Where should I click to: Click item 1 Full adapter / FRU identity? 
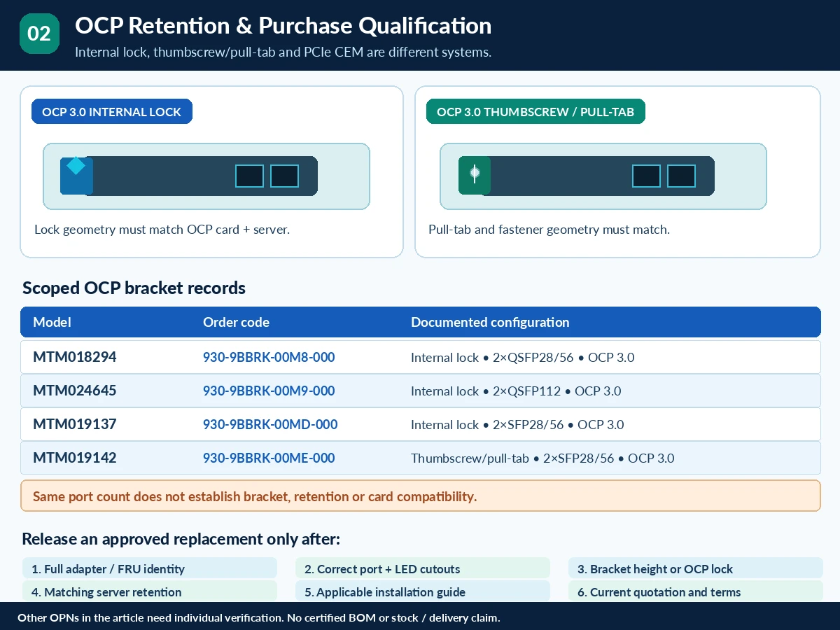[x=150, y=568]
